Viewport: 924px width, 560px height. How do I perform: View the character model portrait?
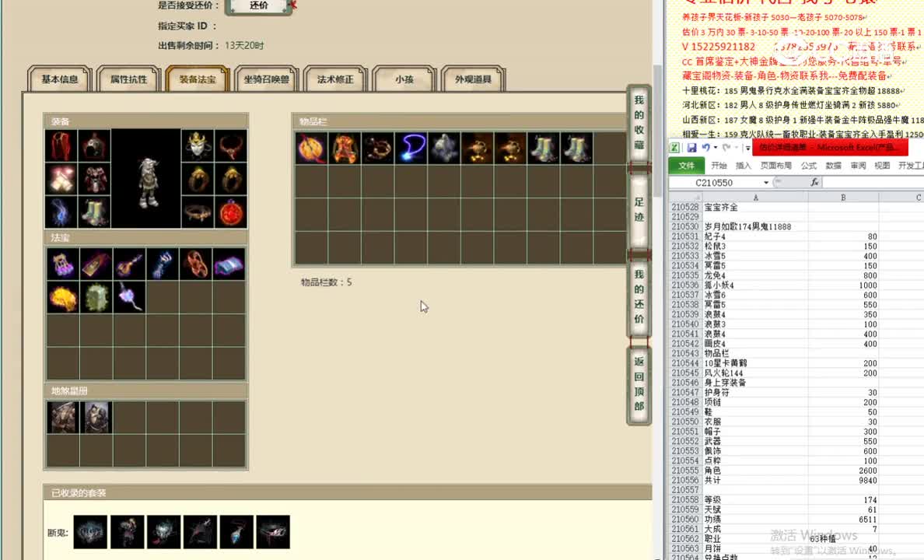click(x=146, y=179)
